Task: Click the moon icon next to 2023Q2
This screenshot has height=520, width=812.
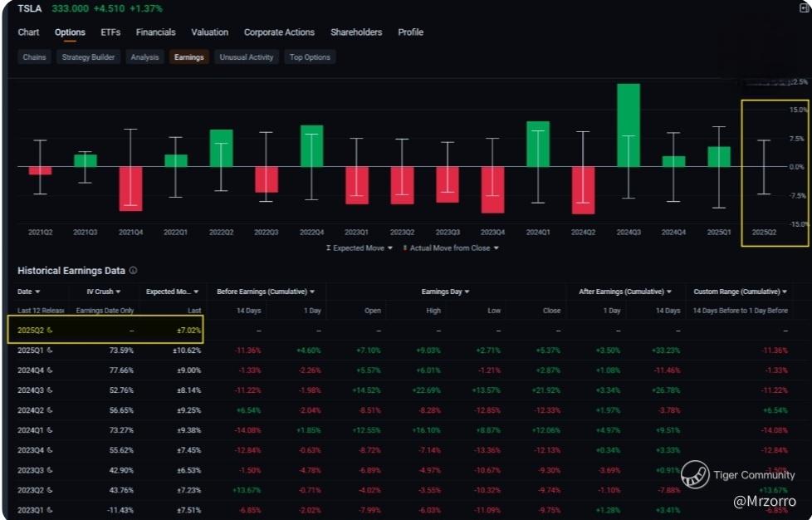Action: (50, 490)
